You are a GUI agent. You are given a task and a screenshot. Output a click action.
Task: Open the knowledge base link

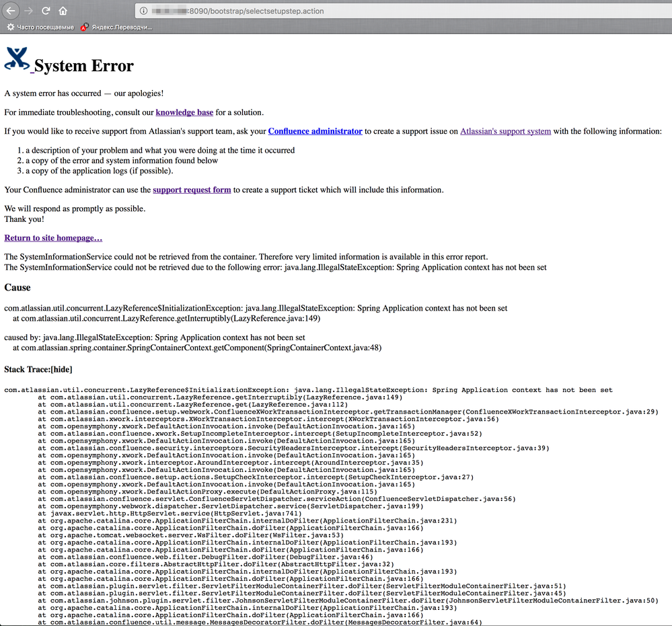point(184,112)
